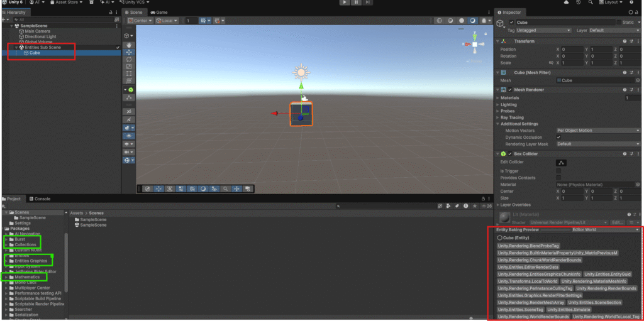Click the Step frame button

click(367, 3)
